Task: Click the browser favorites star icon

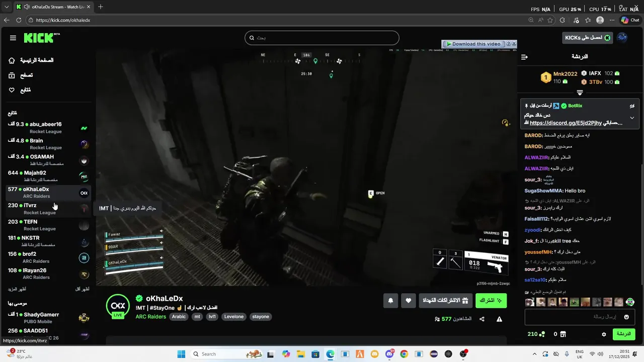Action: pos(550,20)
